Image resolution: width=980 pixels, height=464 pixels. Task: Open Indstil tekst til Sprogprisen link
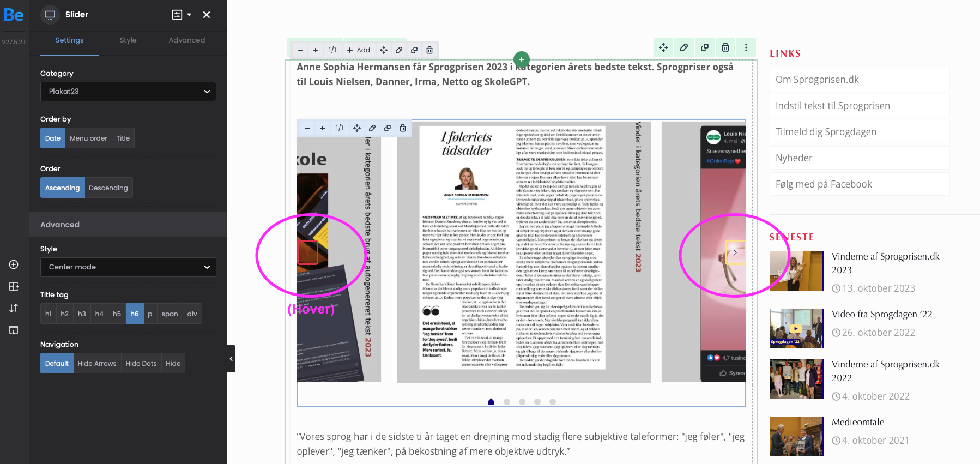pos(860,106)
